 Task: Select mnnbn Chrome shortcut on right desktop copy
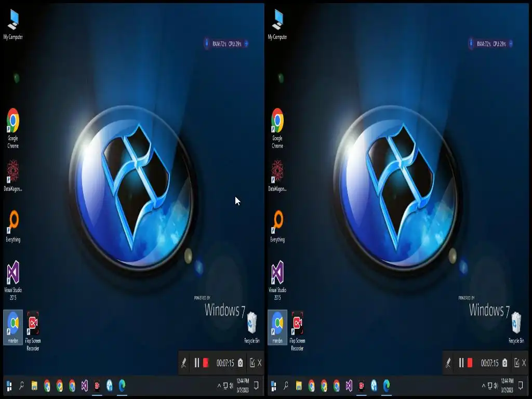click(277, 327)
